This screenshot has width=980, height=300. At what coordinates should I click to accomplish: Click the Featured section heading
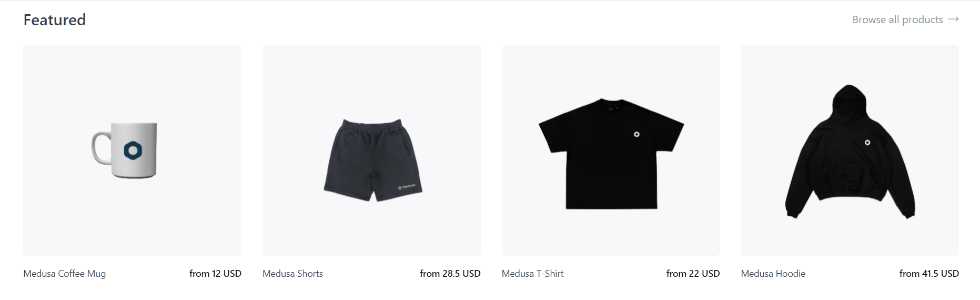click(55, 20)
